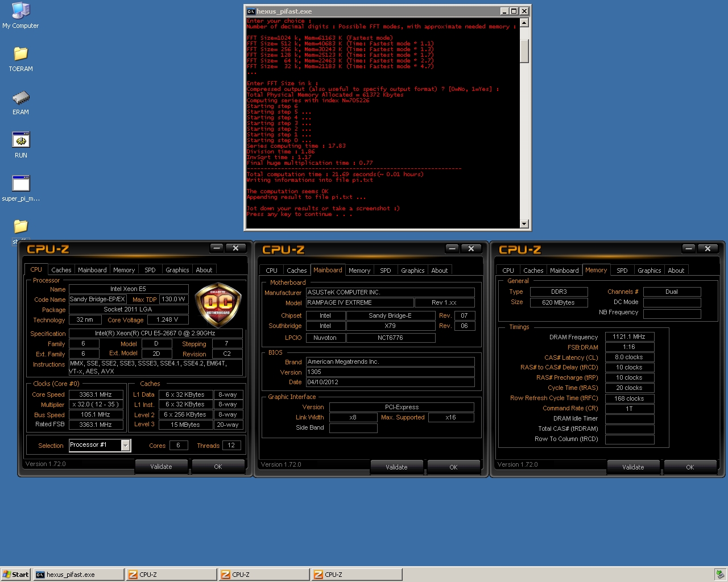Open About tab in left CPU-Z window
Viewport: 728px width, 582px height.
coord(204,270)
